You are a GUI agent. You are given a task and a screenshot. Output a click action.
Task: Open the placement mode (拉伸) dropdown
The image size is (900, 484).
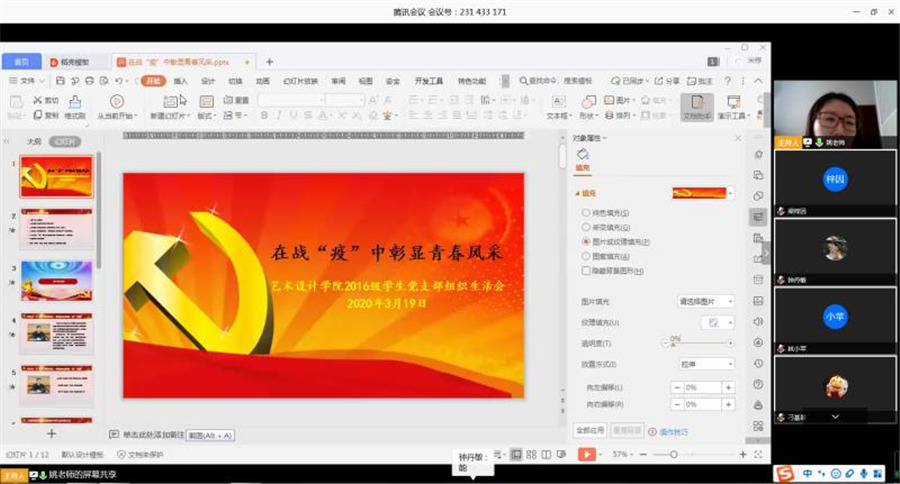pos(706,364)
